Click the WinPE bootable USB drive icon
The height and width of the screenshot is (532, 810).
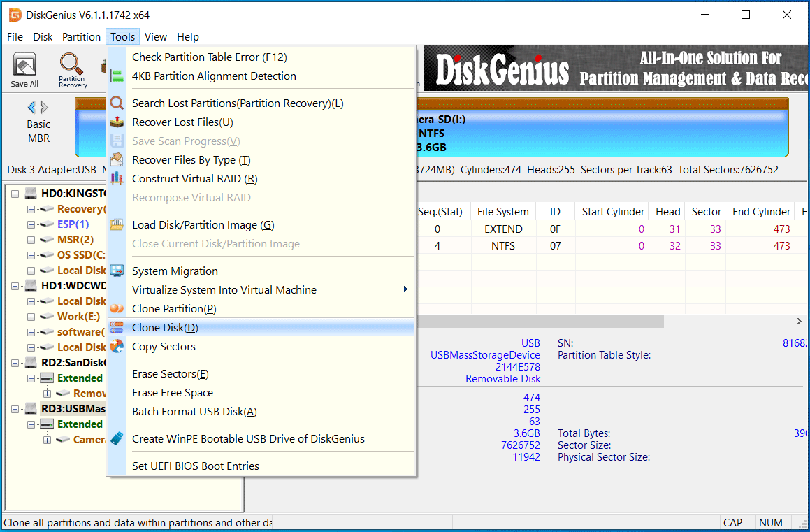tap(117, 438)
